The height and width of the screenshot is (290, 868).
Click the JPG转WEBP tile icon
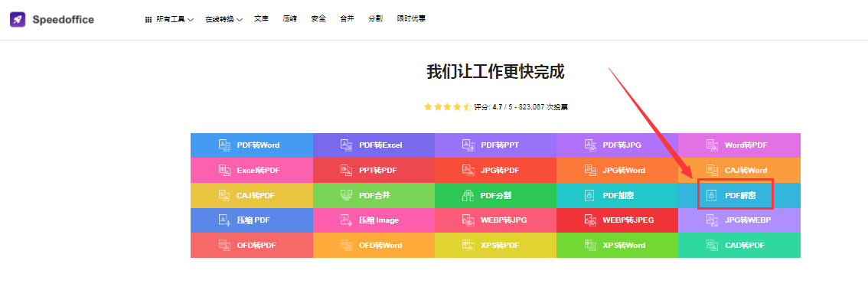[712, 220]
